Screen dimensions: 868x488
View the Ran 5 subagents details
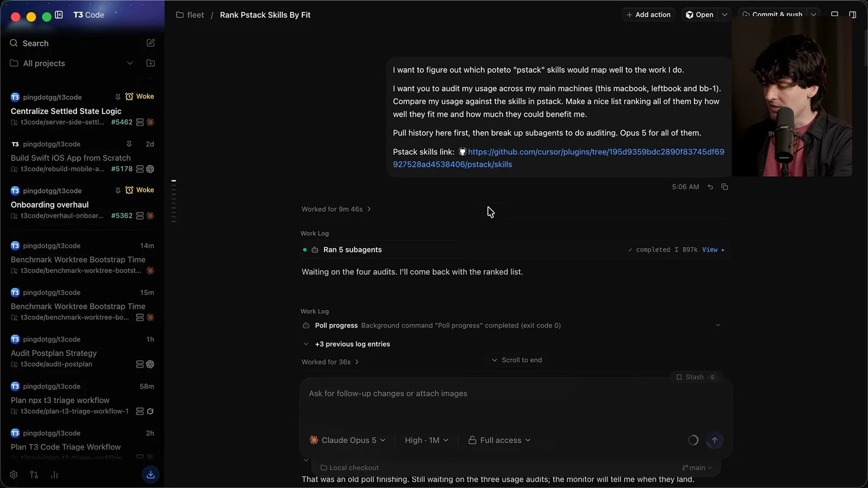click(x=713, y=250)
